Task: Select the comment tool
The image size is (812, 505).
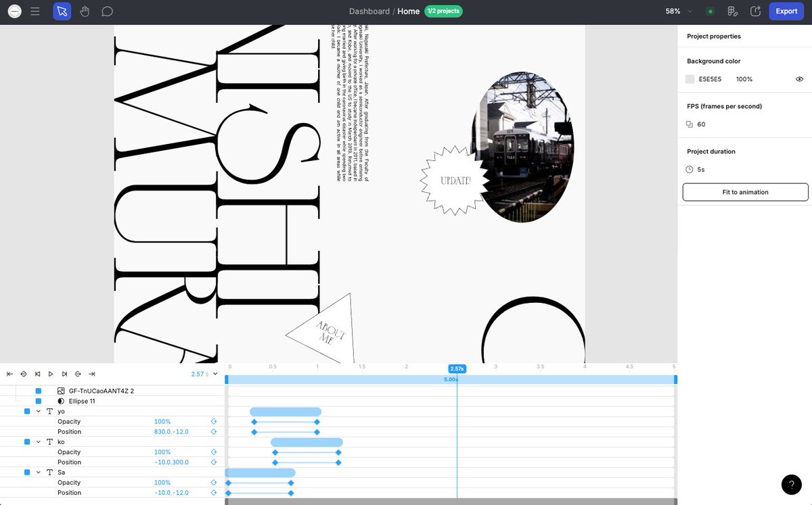Action: [107, 11]
